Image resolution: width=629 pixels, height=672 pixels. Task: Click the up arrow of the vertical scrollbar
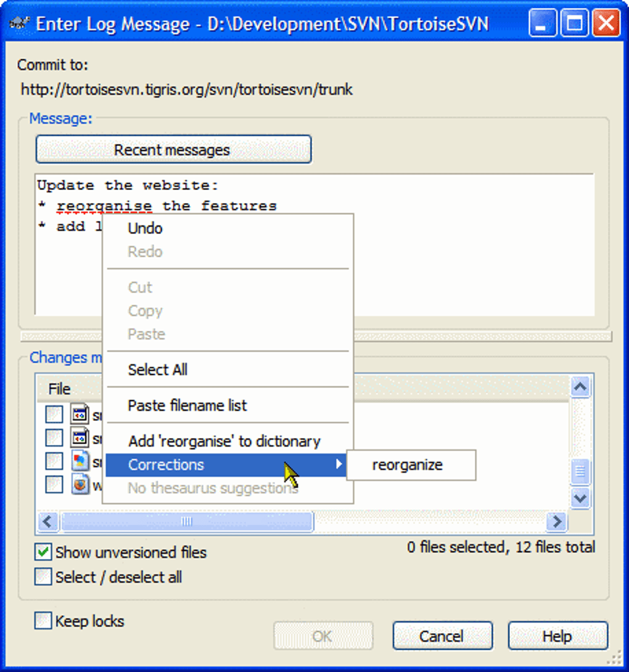point(580,387)
